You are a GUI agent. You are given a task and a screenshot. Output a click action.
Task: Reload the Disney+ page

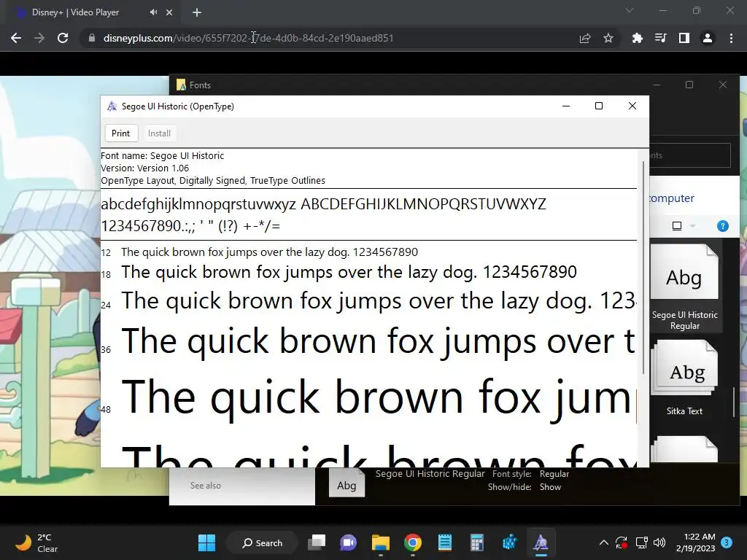coord(63,38)
